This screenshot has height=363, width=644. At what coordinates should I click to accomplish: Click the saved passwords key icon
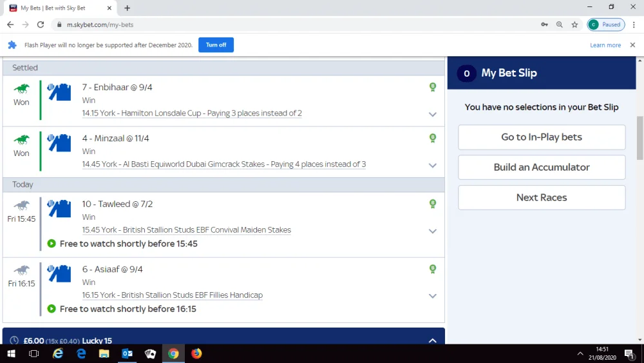coord(544,25)
